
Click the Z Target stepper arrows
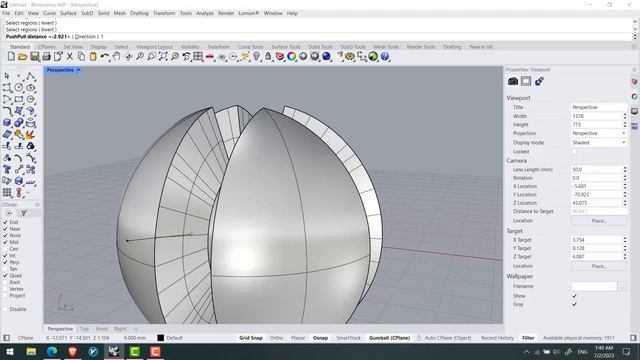tap(625, 256)
